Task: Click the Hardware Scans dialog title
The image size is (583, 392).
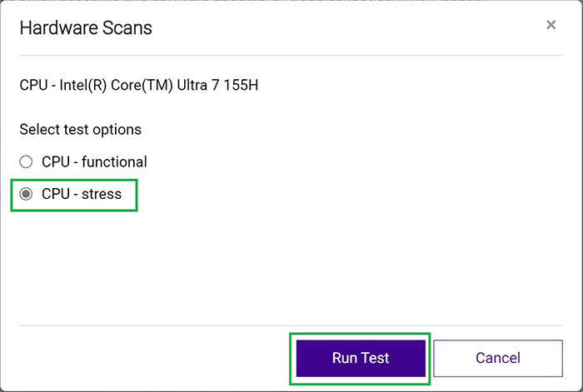Action: point(86,27)
